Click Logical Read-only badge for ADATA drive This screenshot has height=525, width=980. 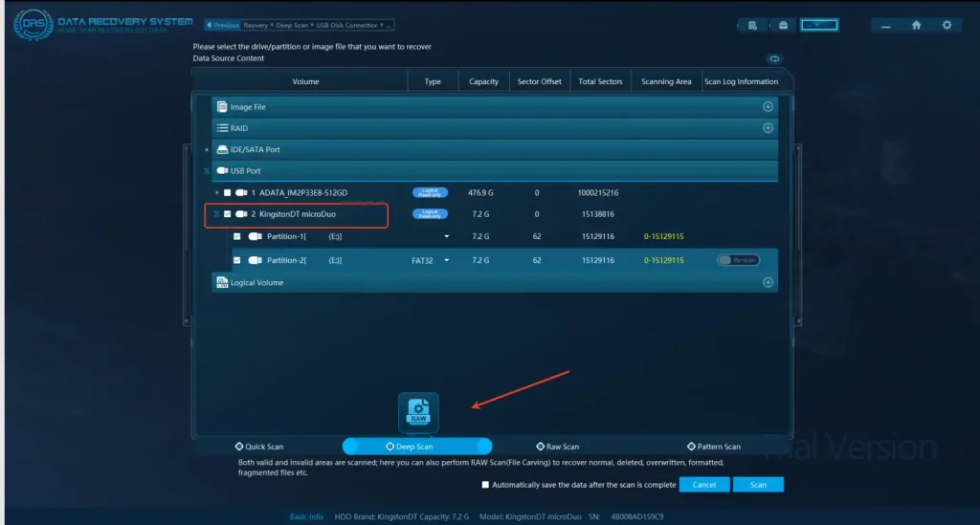pos(430,193)
